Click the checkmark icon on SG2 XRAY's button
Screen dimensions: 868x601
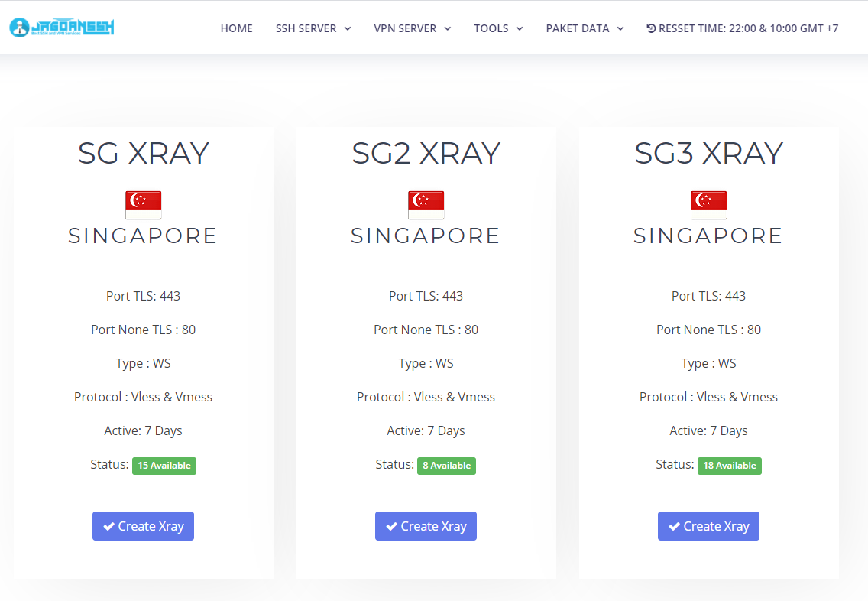pos(391,526)
